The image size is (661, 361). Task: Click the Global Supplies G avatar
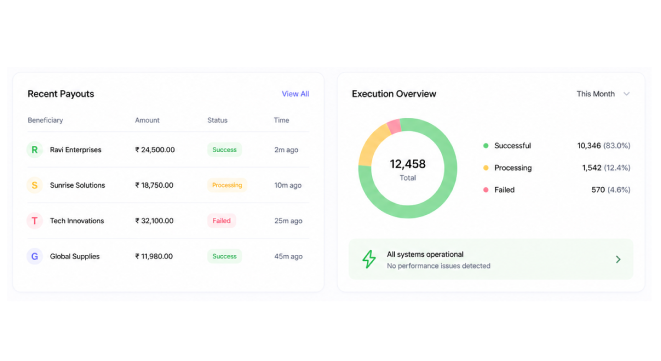pos(35,256)
